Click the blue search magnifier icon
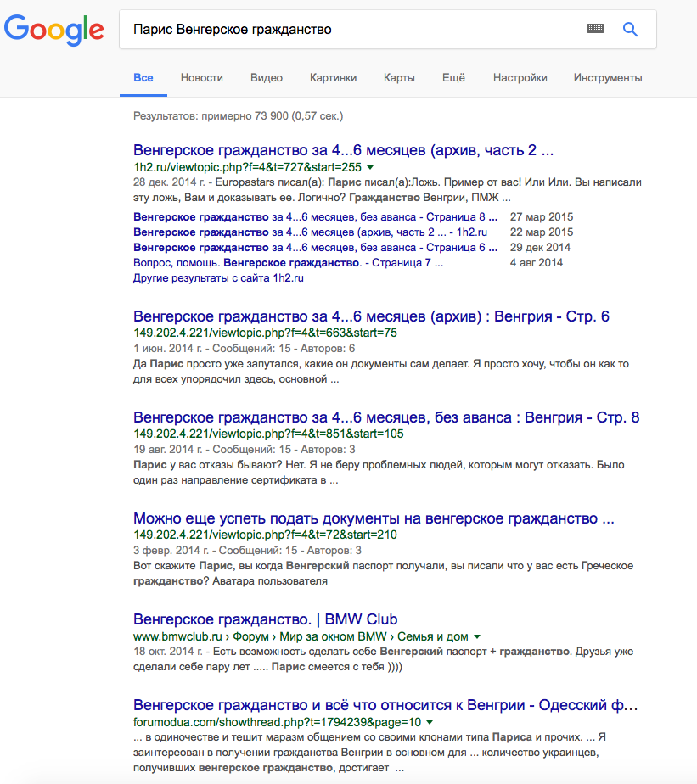This screenshot has height=784, width=697. coord(630,30)
